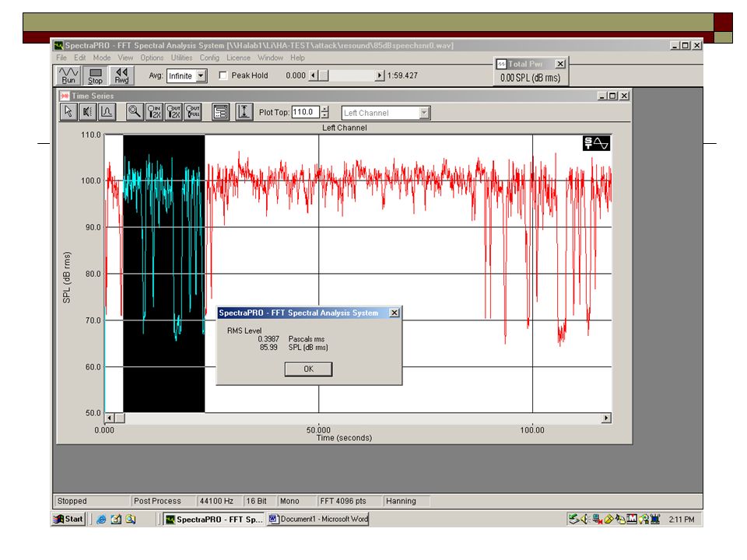Select the magnifying glass zoom tool

(x=135, y=112)
